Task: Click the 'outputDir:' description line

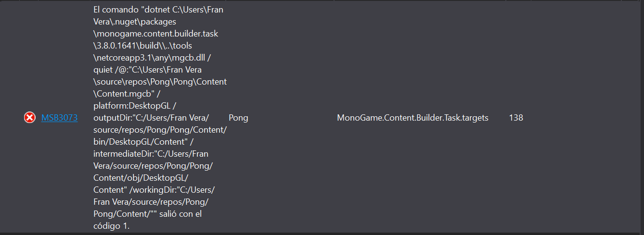Action: (x=151, y=118)
